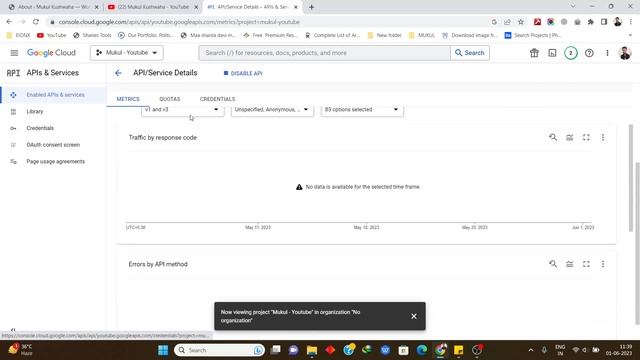Reload the page with browser refresh icon

coord(36,22)
